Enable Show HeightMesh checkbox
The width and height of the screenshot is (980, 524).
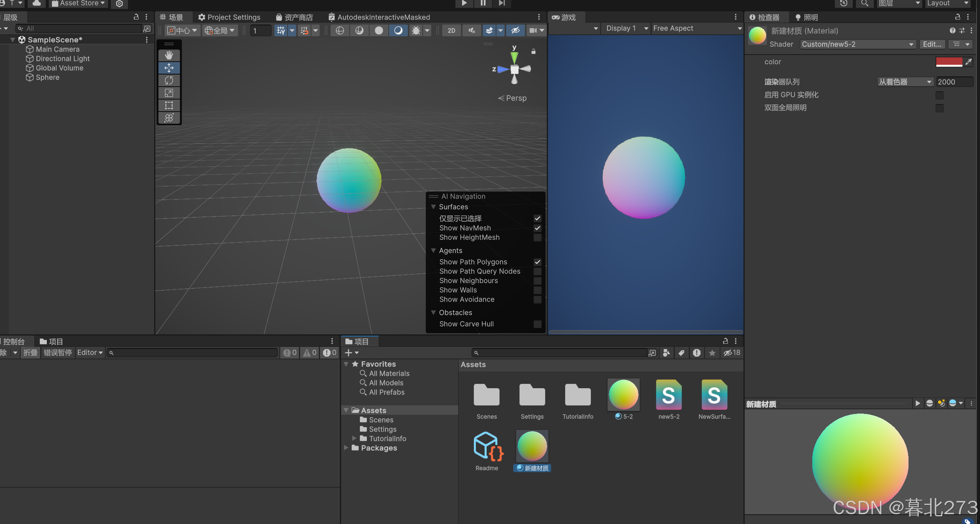pyautogui.click(x=537, y=238)
